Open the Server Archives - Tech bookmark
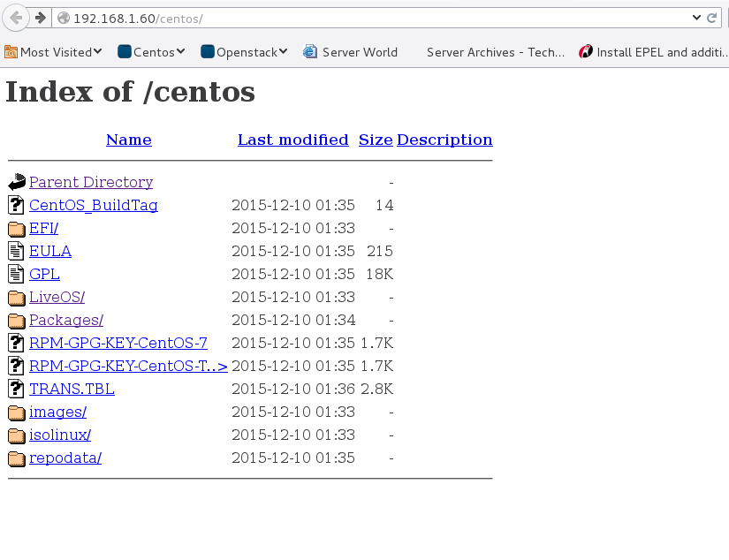Image resolution: width=729 pixels, height=560 pixels. [x=496, y=52]
